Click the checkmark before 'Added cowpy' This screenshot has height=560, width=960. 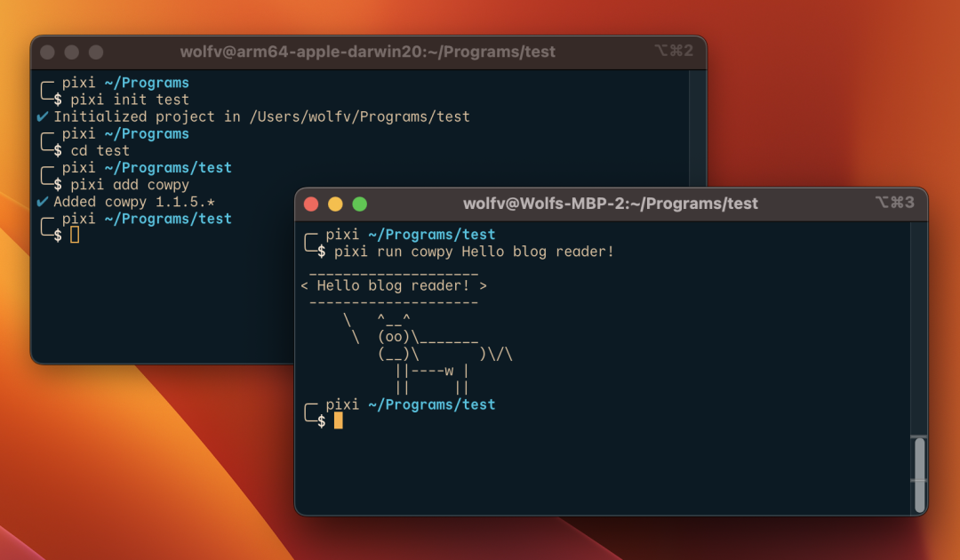[x=43, y=202]
